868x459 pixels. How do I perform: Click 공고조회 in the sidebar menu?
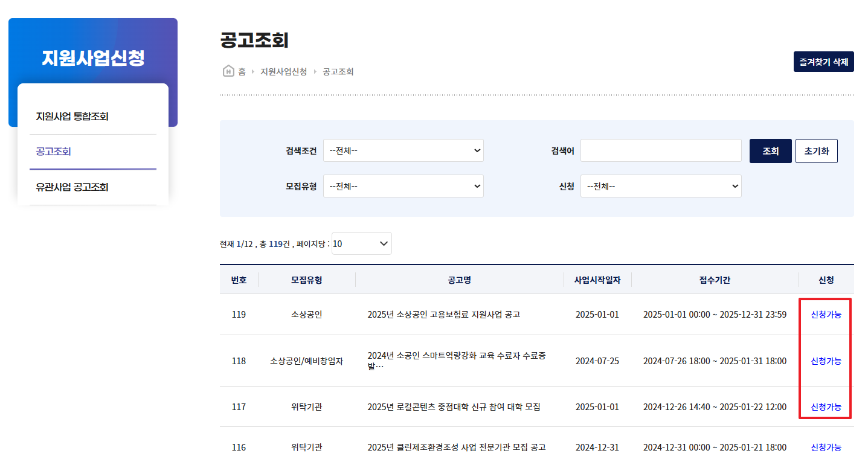53,152
